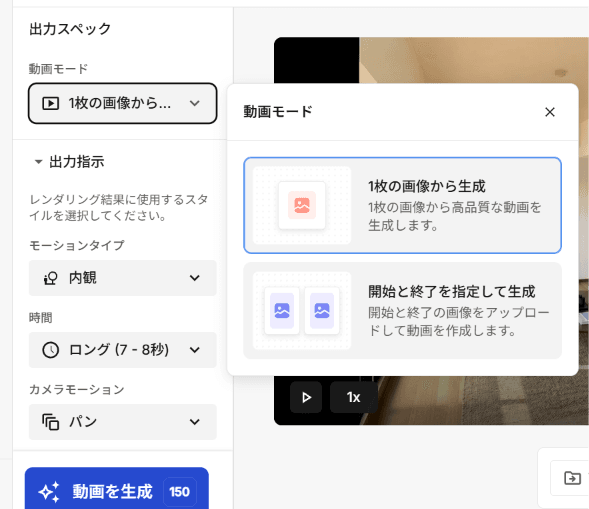
Task: Collapse the 出力指示 section
Action: click(38, 162)
